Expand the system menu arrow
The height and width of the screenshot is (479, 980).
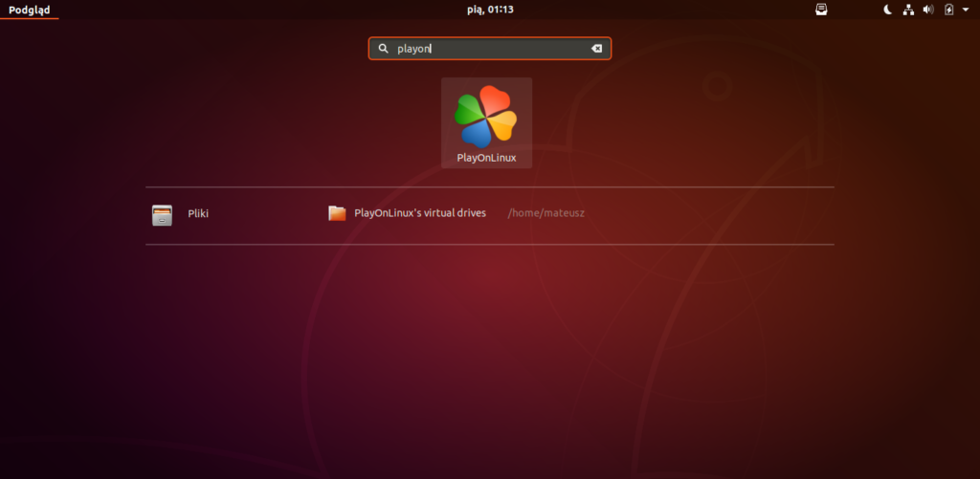click(966, 10)
